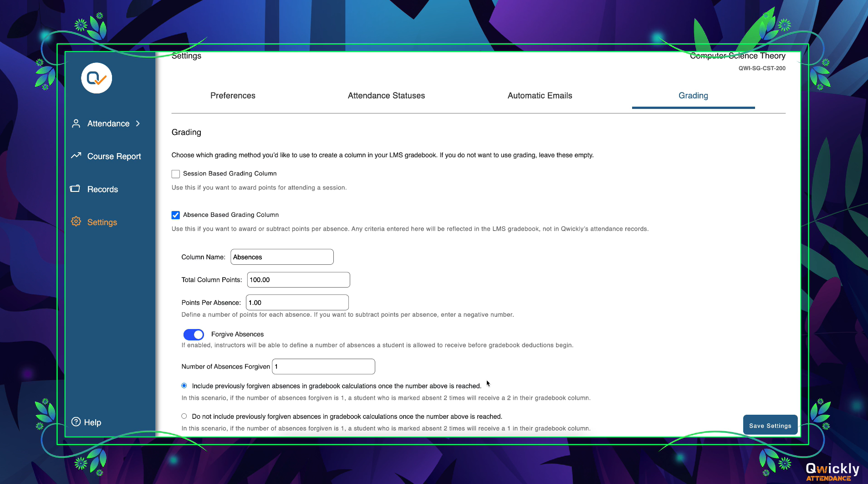Select the 'Do not include previously forgiven absences' option

[184, 416]
